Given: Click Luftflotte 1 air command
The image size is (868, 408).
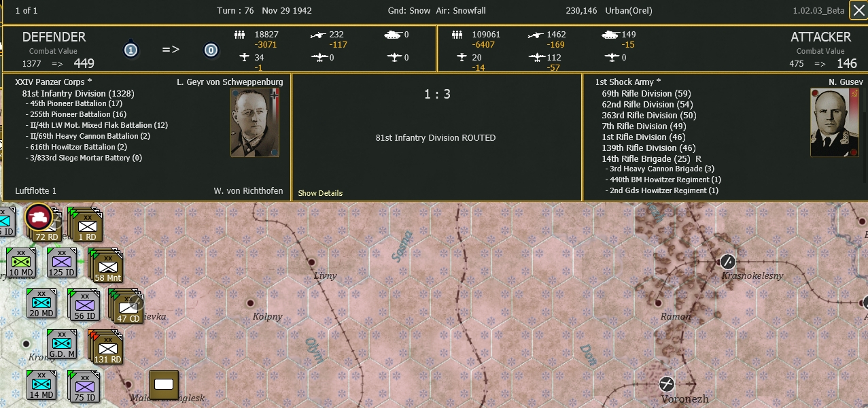Looking at the screenshot, I should (x=35, y=191).
